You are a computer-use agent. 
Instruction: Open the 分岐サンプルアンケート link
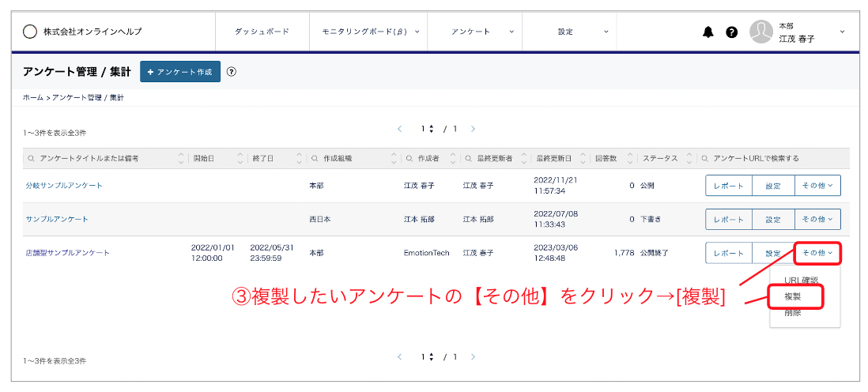pyautogui.click(x=64, y=186)
